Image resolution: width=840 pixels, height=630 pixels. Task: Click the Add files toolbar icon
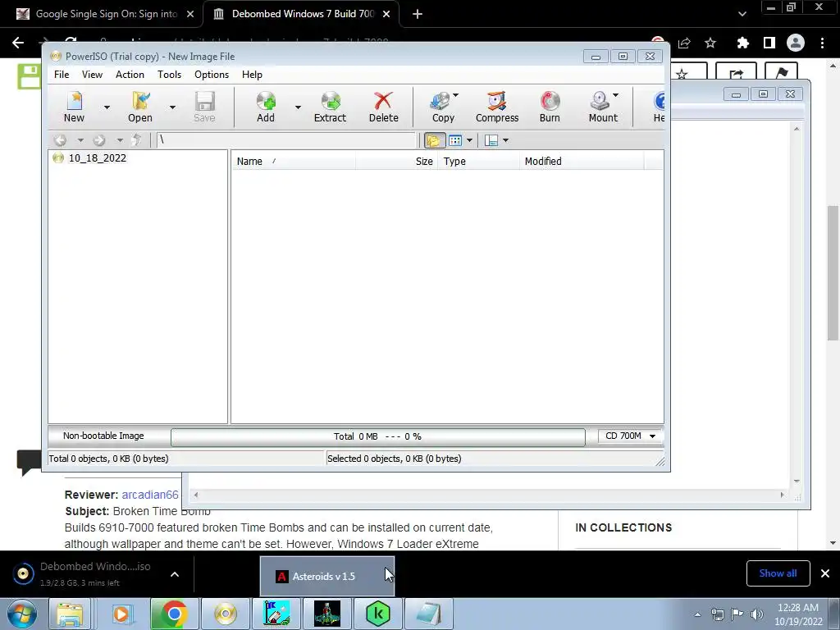[266, 107]
